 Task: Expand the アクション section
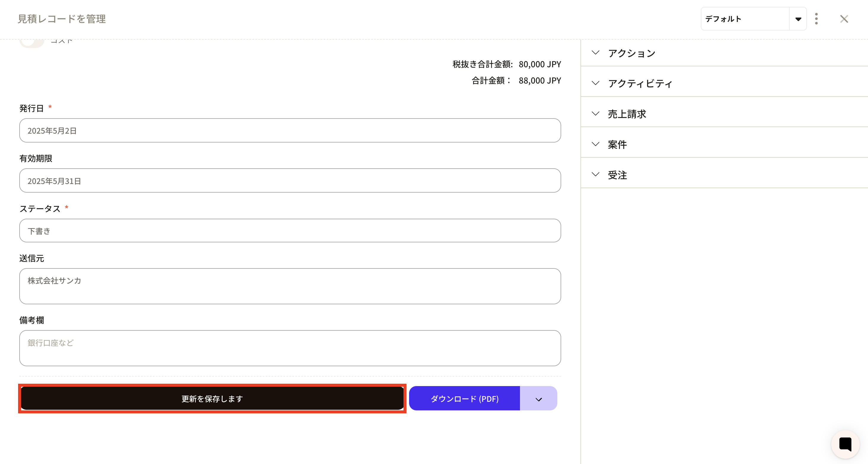click(631, 53)
